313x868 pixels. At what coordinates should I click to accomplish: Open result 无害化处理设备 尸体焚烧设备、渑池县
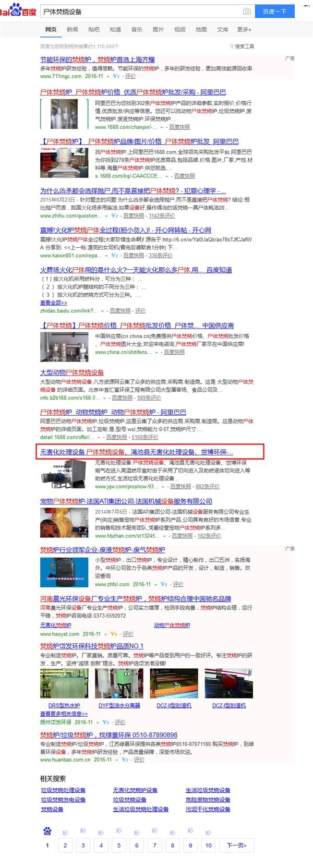[x=137, y=452]
